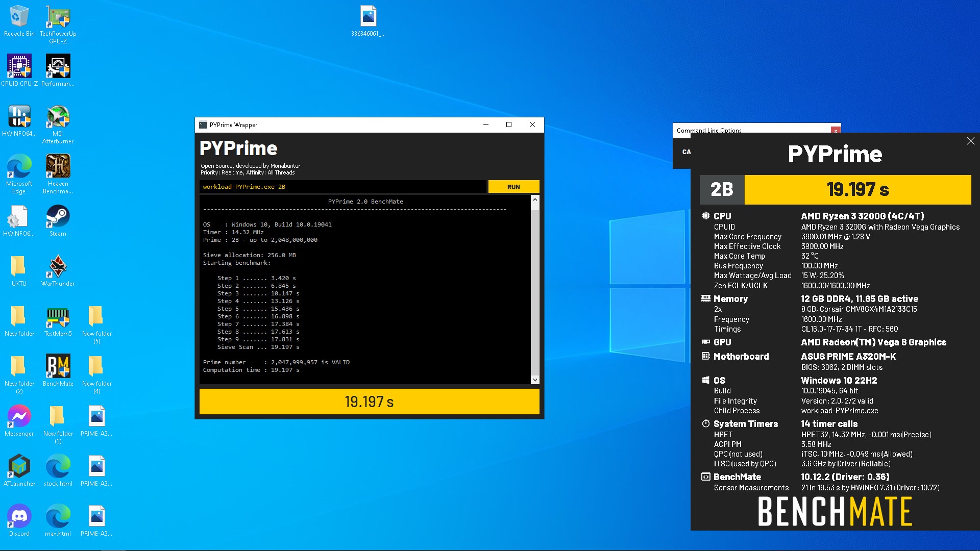Viewport: 980px width, 551px height.
Task: Click the AMD Radeon(TM) Vega 8 Graphics text
Action: [873, 342]
